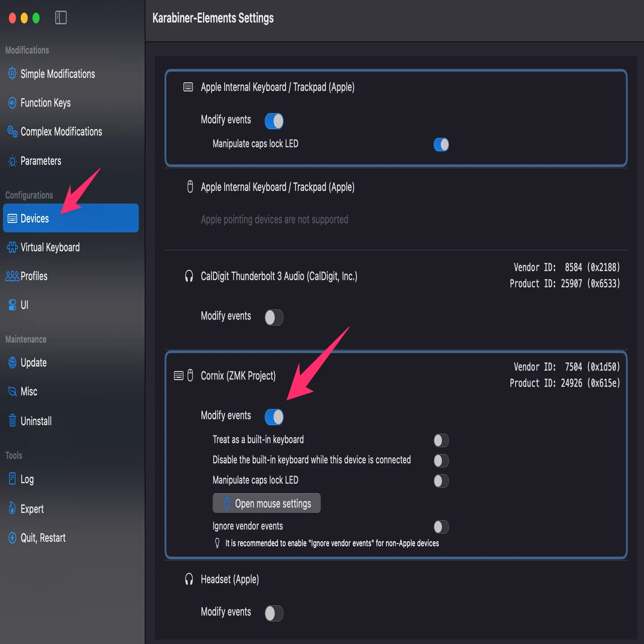Click the Uninstall trash icon
Viewport: 644px width, 644px height.
(12, 421)
